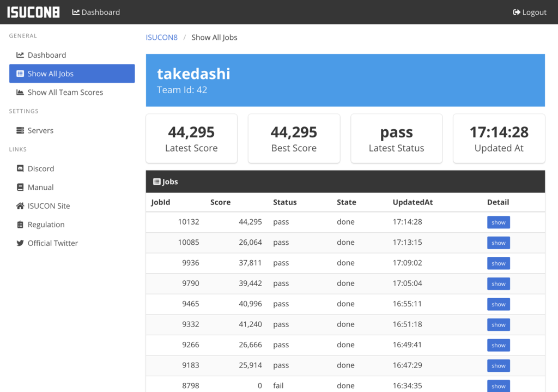Click the fail status in job 8798
The width and height of the screenshot is (558, 392).
point(278,385)
